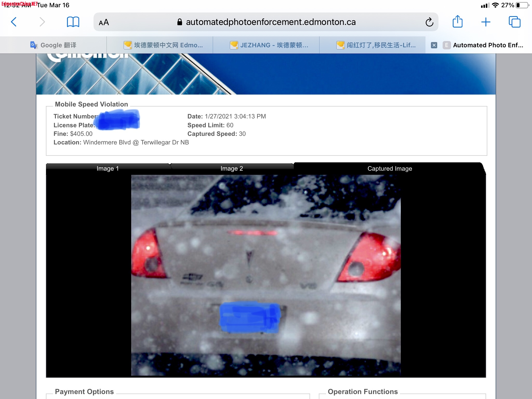Screen dimensions: 532x399
Task: Show all tabs overview icon
Action: pyautogui.click(x=514, y=22)
